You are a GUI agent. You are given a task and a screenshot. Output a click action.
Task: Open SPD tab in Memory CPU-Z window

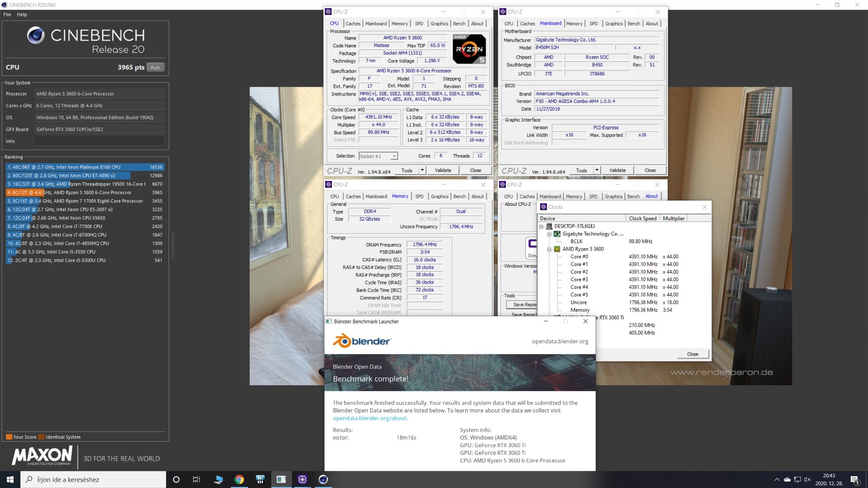click(x=419, y=196)
